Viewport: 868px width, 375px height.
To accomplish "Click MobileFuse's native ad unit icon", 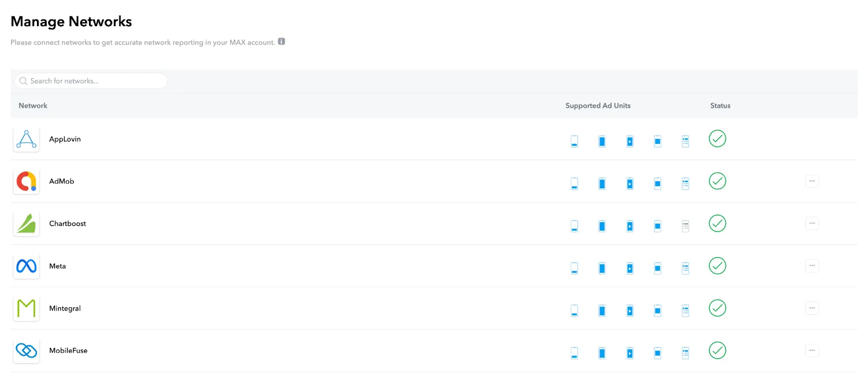I will point(685,353).
